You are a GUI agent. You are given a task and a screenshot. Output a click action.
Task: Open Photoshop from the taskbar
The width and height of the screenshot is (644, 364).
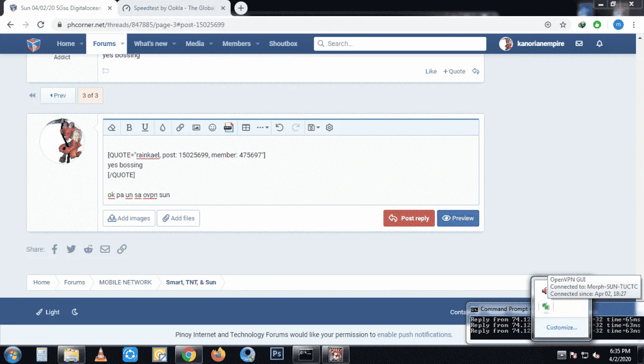277,354
